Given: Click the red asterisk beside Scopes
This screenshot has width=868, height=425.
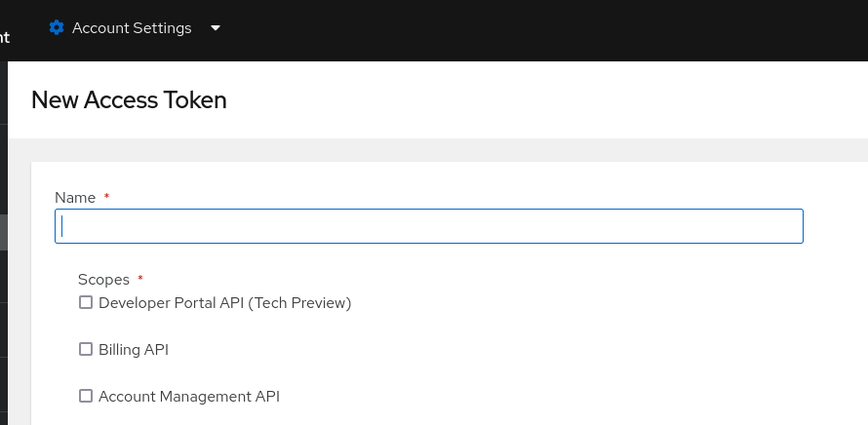Looking at the screenshot, I should coord(140,280).
